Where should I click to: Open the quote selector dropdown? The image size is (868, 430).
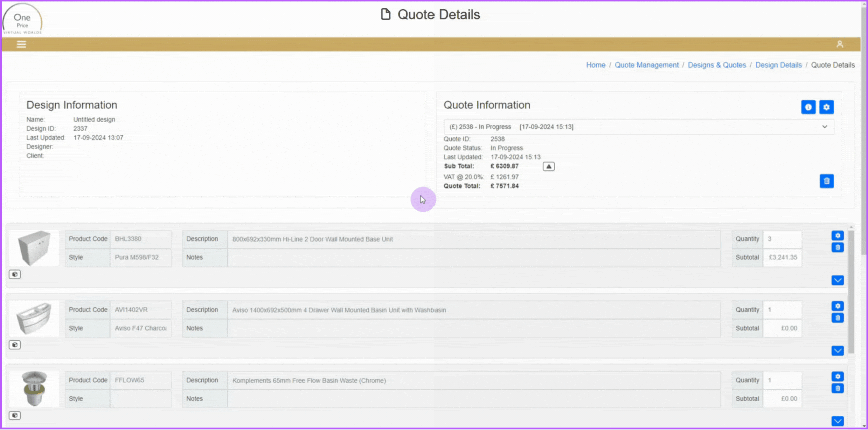point(639,127)
